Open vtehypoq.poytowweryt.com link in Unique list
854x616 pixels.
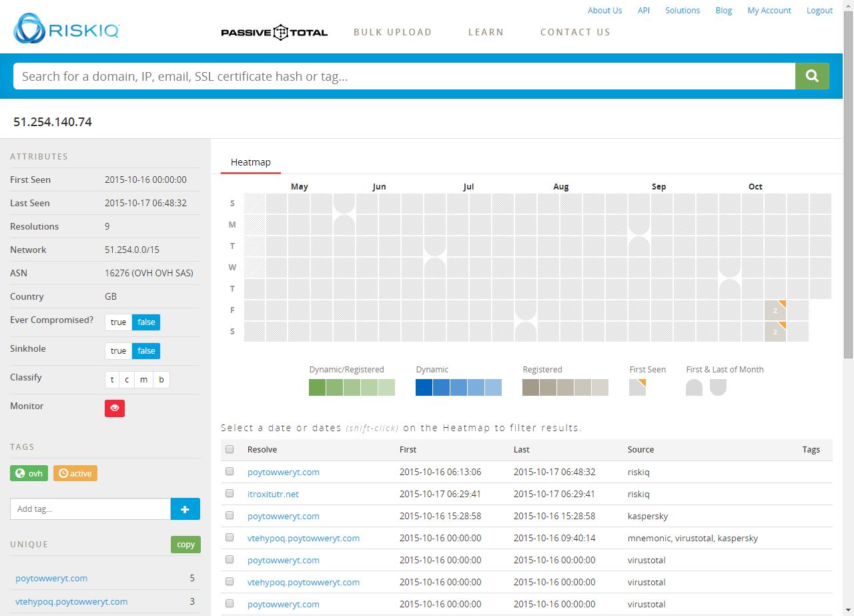pos(71,601)
